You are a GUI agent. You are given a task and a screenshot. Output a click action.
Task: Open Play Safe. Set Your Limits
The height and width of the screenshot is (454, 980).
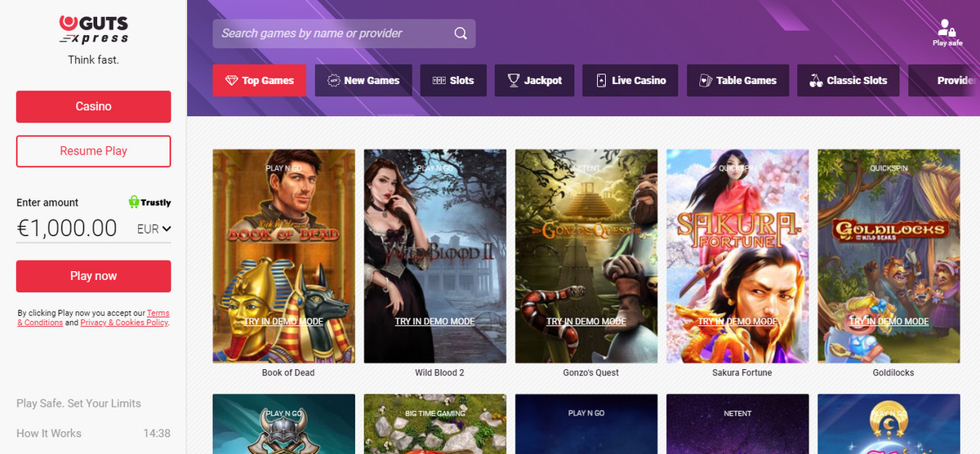point(78,403)
